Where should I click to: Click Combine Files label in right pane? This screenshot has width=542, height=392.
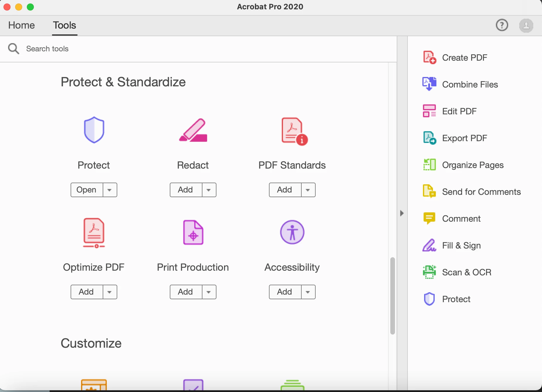(470, 84)
